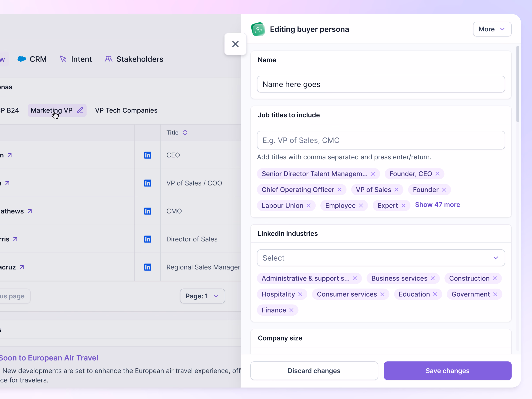Edit Marketing VP persona pencil icon
This screenshot has height=399, width=532.
pyautogui.click(x=80, y=110)
